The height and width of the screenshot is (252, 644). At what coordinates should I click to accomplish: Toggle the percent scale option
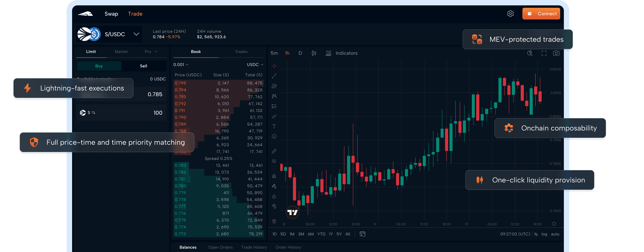[x=536, y=235]
